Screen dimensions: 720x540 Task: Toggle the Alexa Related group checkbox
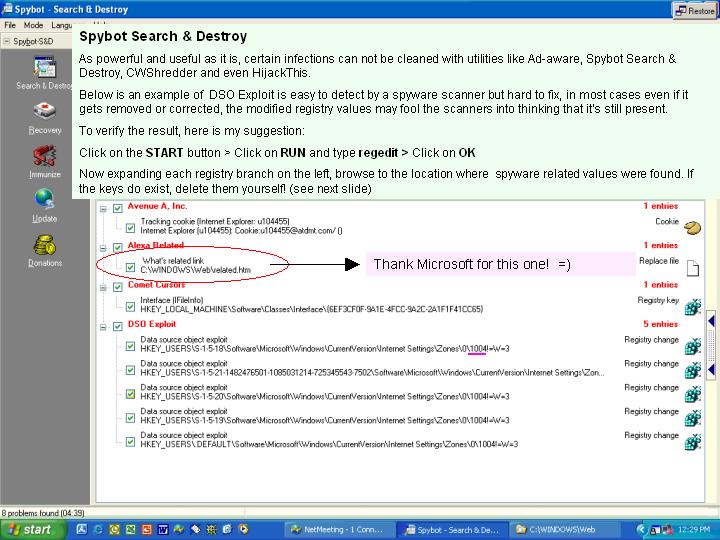(118, 248)
